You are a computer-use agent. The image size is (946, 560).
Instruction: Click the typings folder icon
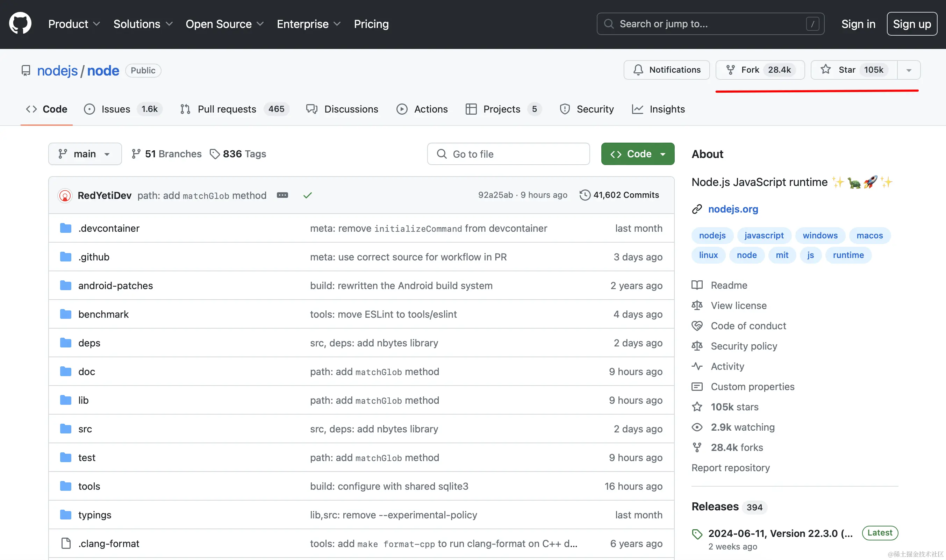point(66,515)
